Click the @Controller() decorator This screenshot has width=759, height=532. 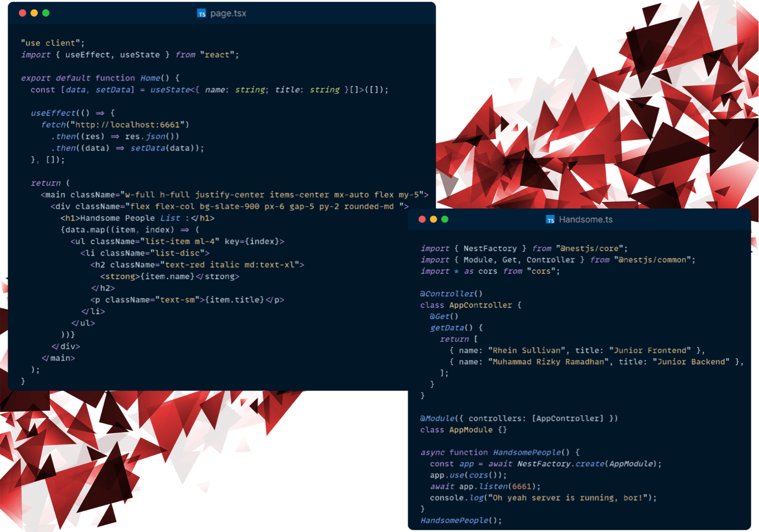click(x=451, y=294)
